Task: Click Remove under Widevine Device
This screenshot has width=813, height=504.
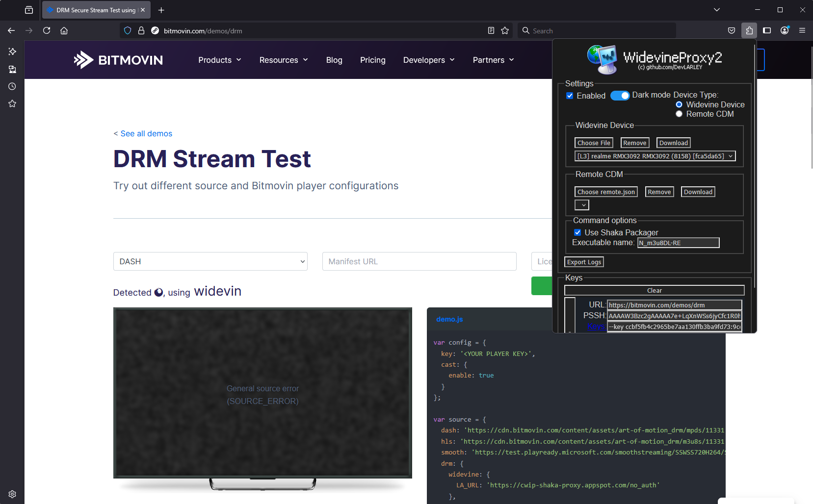Action: pos(635,143)
